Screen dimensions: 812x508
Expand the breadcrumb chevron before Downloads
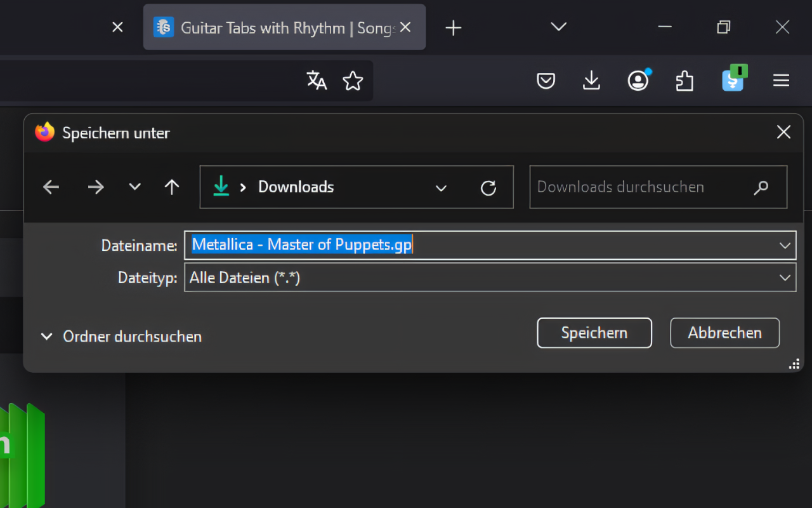243,187
